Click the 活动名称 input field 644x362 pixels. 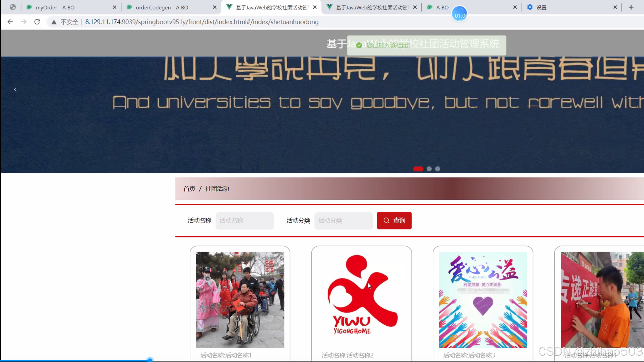pyautogui.click(x=245, y=221)
